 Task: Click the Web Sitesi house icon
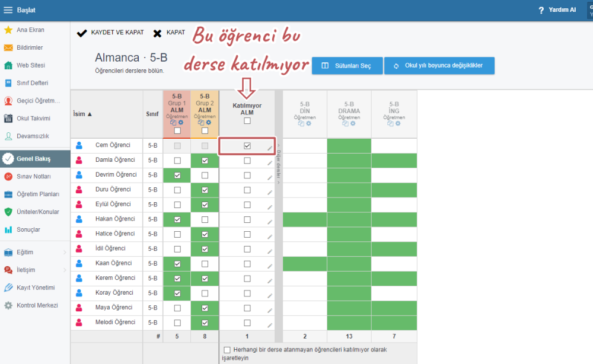coord(8,65)
